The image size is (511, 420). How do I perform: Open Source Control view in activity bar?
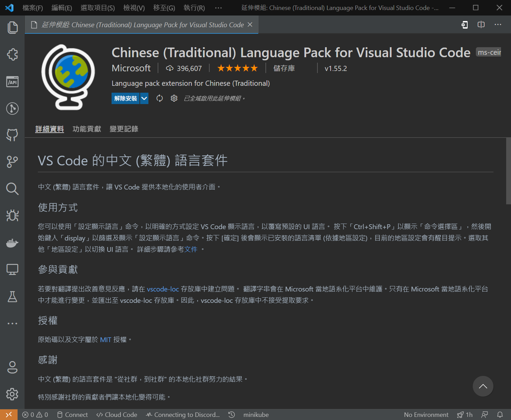point(12,162)
